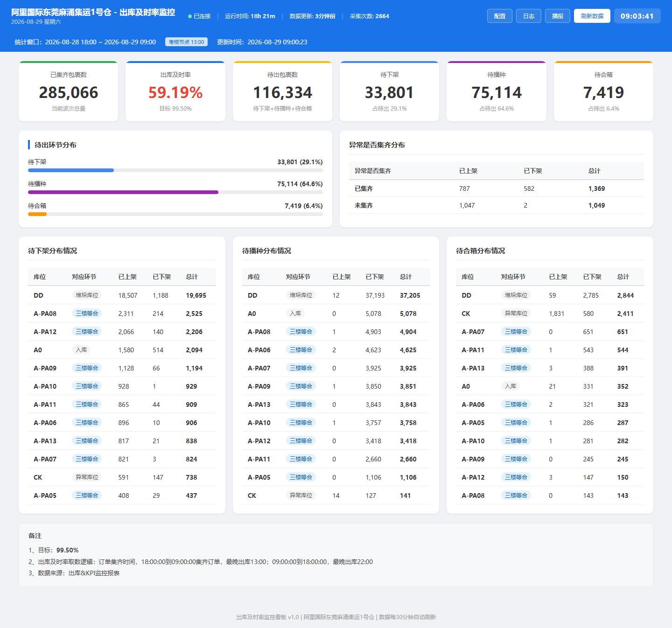Sort by 总计 in 待下架分布情况 table
672x628 pixels.
(192, 277)
